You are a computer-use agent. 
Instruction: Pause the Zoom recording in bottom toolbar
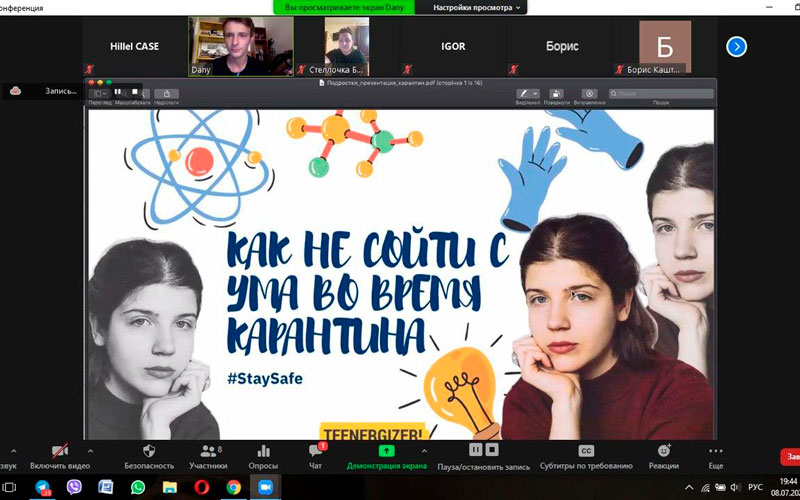[476, 449]
